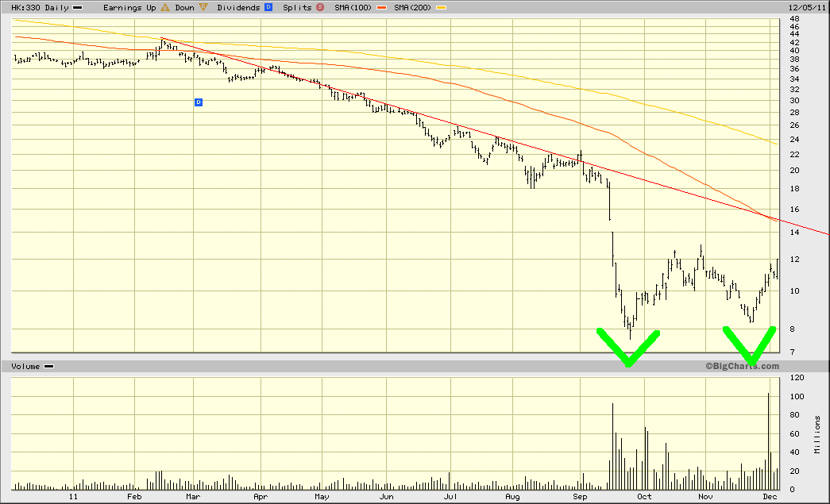Click the Earnings Up triangle icon
The image size is (830, 504).
[x=165, y=7]
